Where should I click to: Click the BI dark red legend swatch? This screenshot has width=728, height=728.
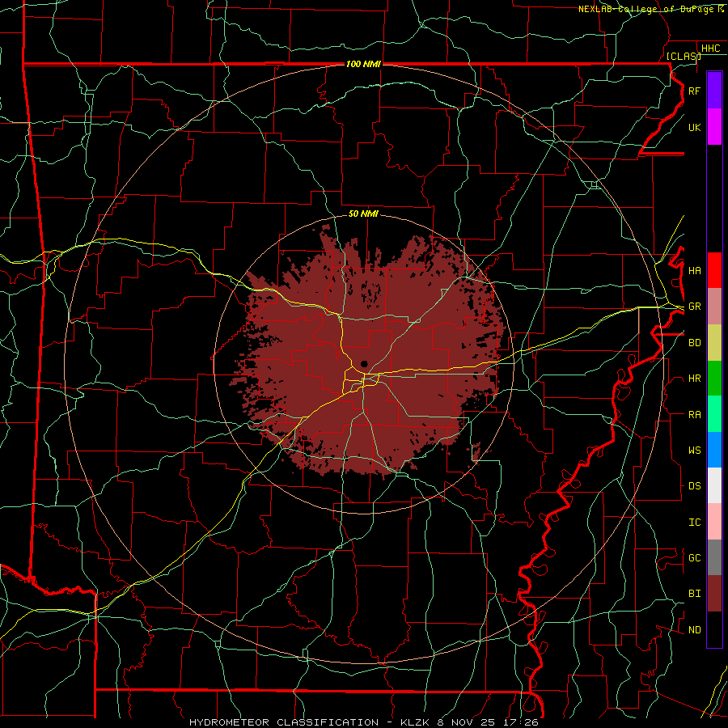pos(714,594)
